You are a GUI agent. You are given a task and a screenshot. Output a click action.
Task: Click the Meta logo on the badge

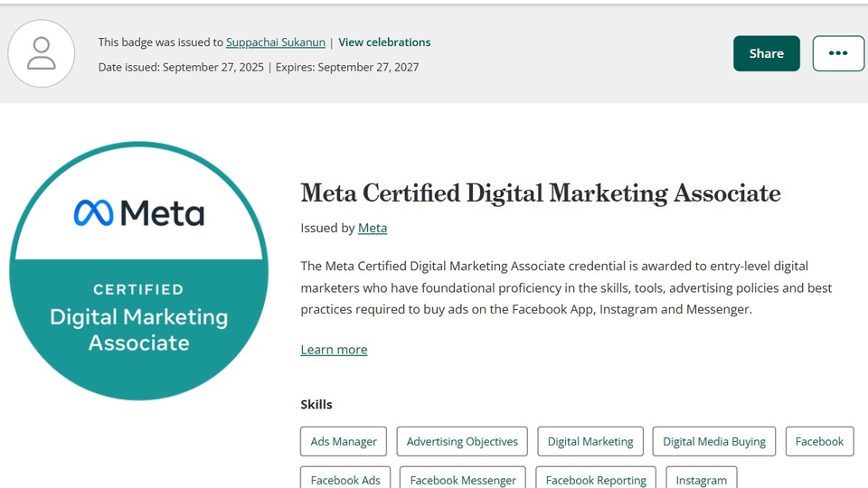138,213
